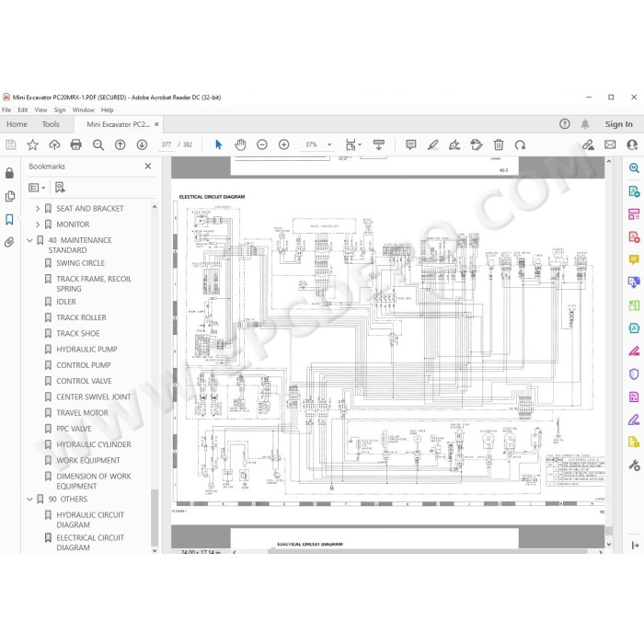Add a sticky note comment
This screenshot has height=644, width=644.
(410, 144)
